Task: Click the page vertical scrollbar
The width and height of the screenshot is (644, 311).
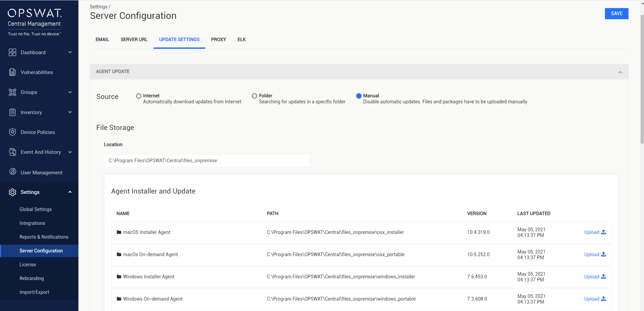Action: pyautogui.click(x=642, y=79)
